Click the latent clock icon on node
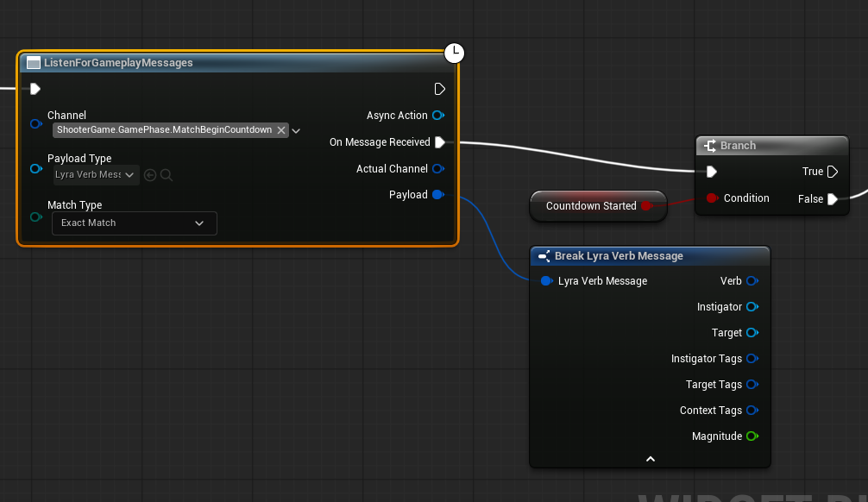The width and height of the screenshot is (868, 502). click(455, 53)
